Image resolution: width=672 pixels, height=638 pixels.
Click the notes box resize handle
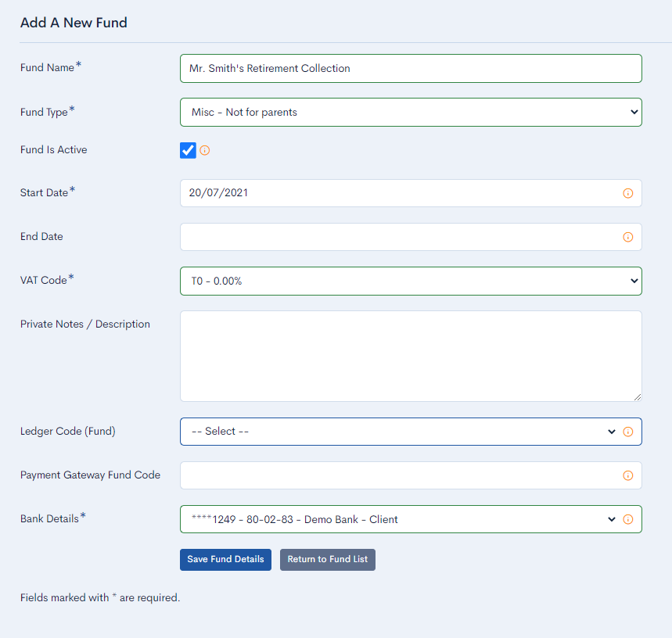tap(637, 398)
